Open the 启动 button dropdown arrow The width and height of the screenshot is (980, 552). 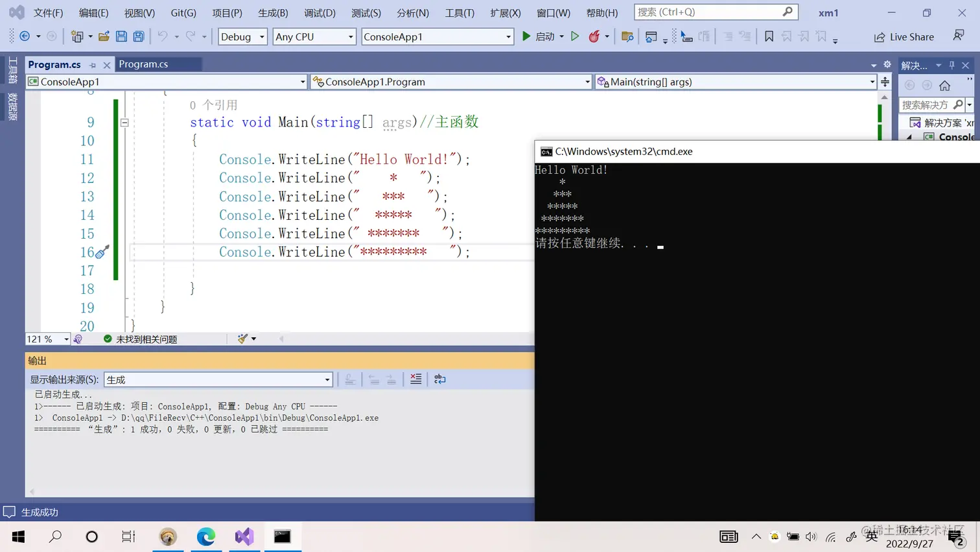561,36
